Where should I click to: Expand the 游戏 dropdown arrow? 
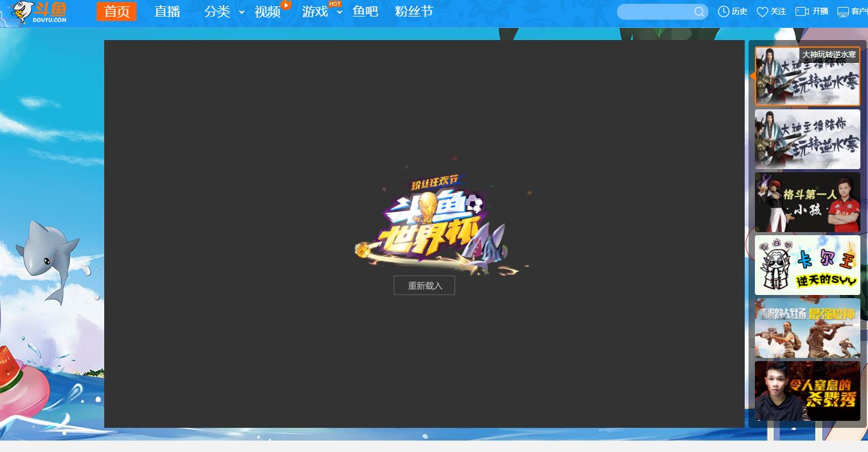point(339,12)
